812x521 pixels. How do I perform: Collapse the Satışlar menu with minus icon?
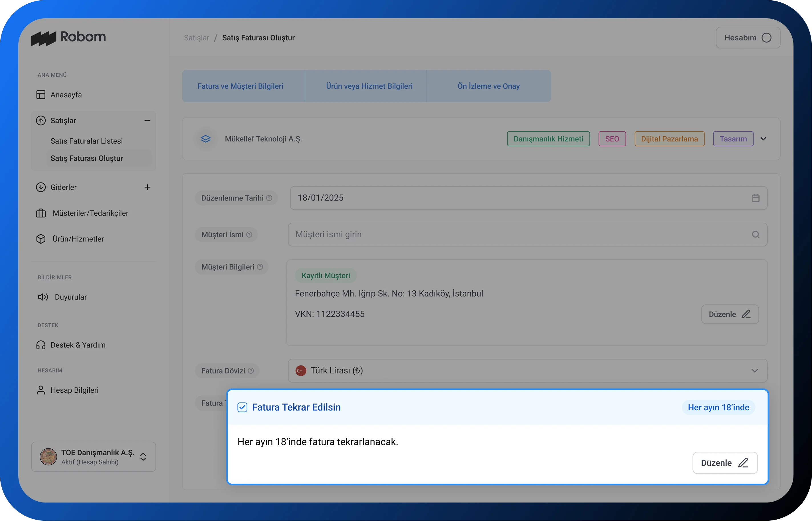tap(147, 121)
